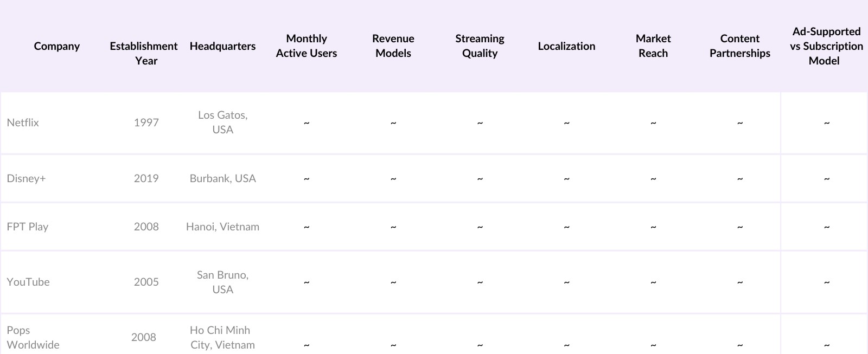The height and width of the screenshot is (354, 868).
Task: Select Ad-Supported vs Subscription Model header
Action: [826, 46]
